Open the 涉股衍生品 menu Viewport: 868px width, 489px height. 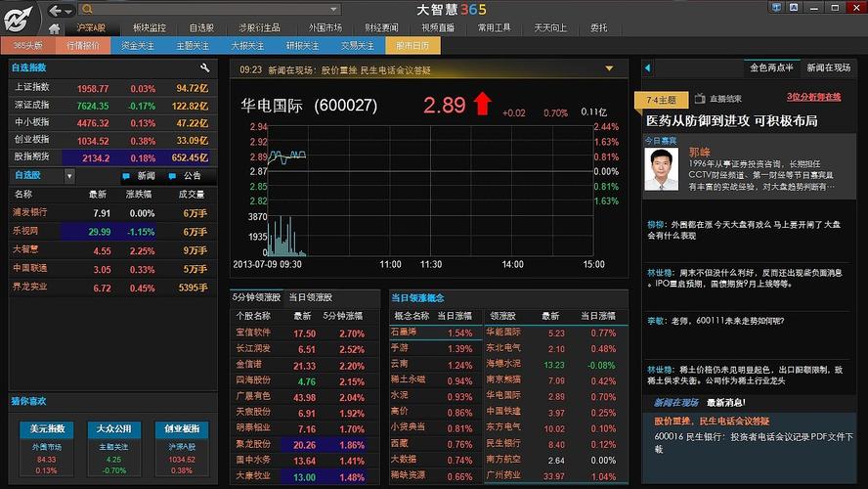pyautogui.click(x=259, y=27)
